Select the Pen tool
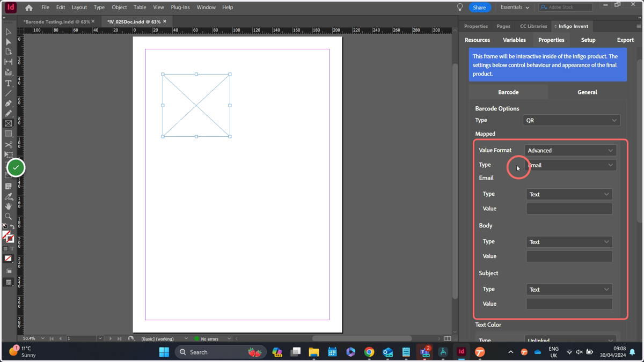This screenshot has height=362, width=644. point(9,104)
